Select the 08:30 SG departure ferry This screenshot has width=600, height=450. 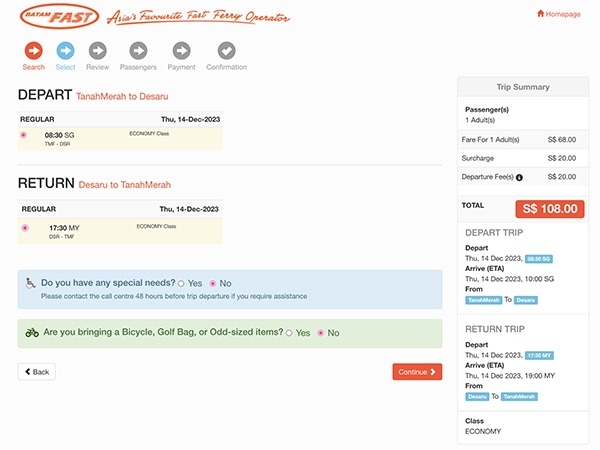pos(24,135)
